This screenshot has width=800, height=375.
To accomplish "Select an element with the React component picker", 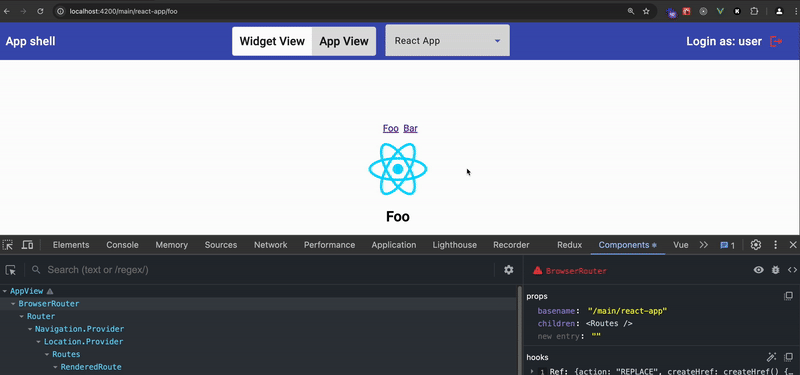I will (x=11, y=270).
